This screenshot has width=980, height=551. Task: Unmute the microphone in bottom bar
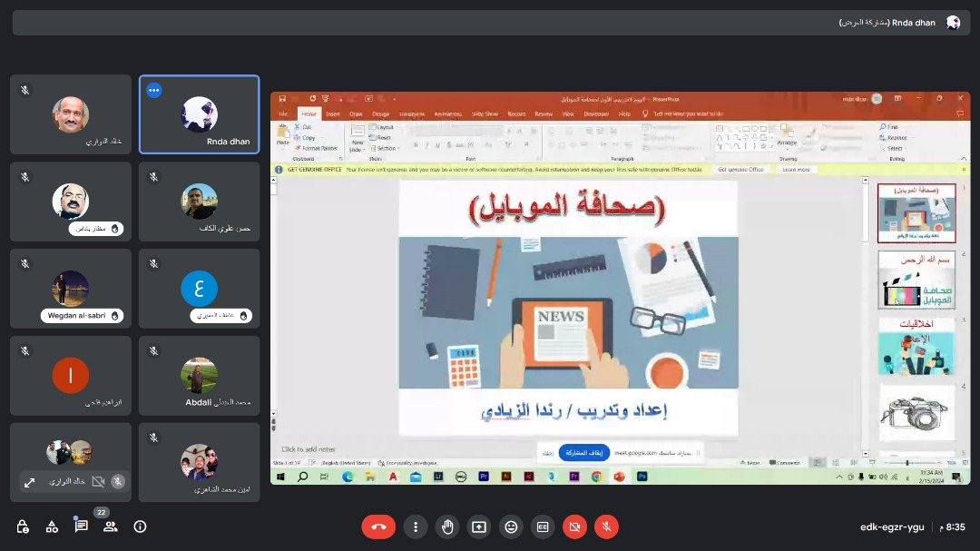coord(606,526)
